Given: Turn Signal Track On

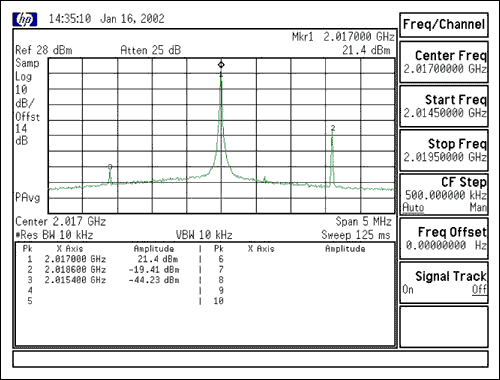Looking at the screenshot, I should [x=408, y=289].
